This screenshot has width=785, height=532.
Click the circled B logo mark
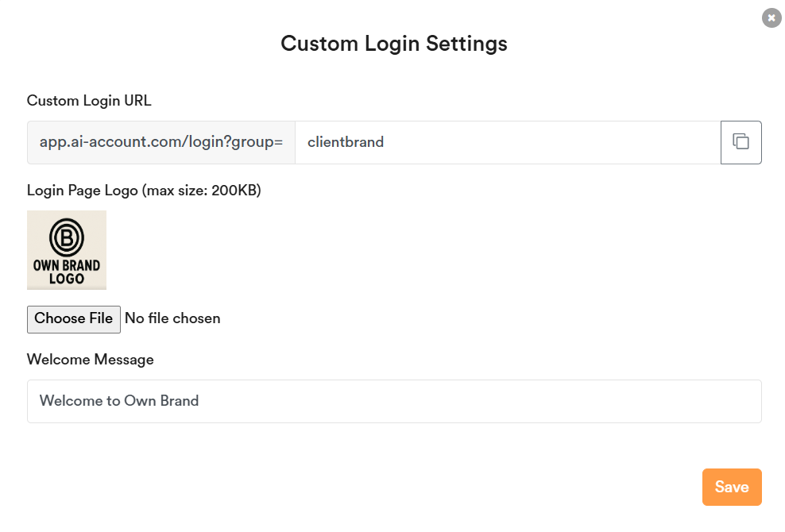click(67, 235)
